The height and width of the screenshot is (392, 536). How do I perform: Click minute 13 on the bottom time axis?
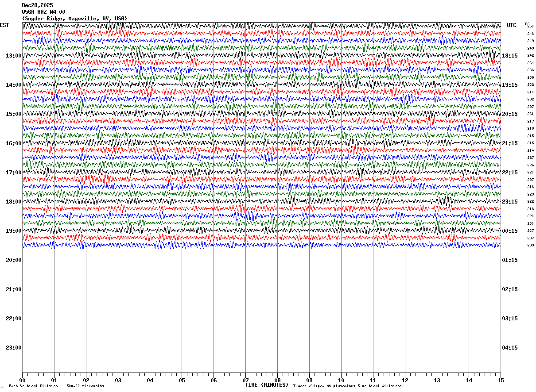coord(437,380)
